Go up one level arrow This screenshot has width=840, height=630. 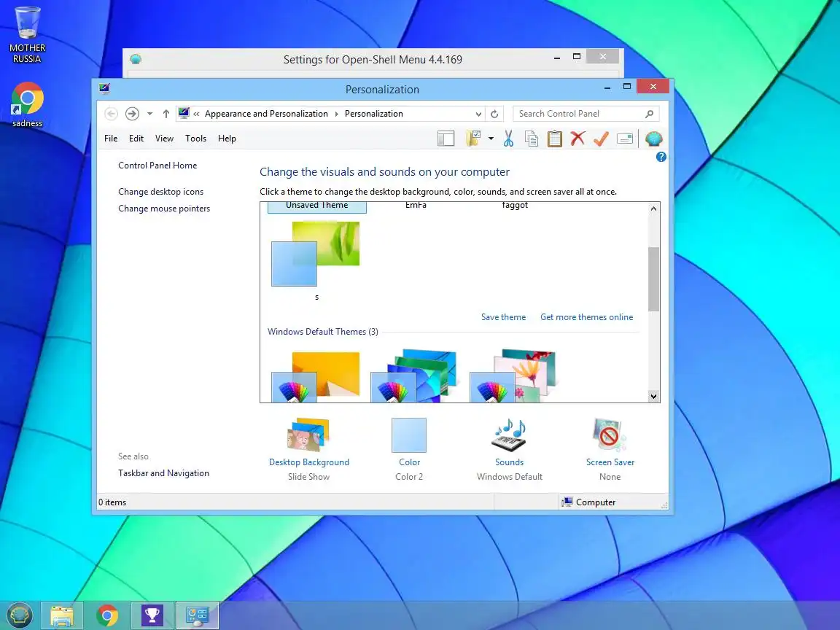pyautogui.click(x=166, y=114)
